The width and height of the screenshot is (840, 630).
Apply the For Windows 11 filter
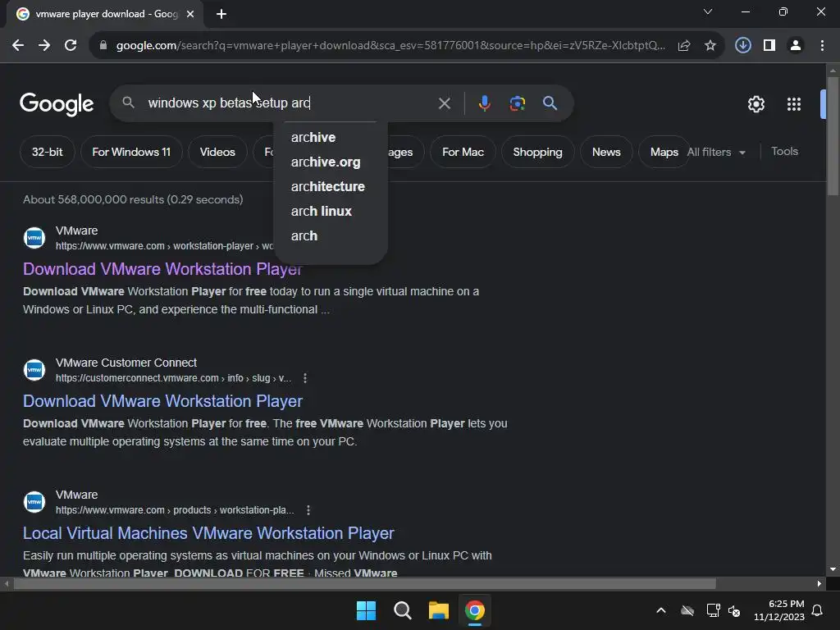coord(131,152)
